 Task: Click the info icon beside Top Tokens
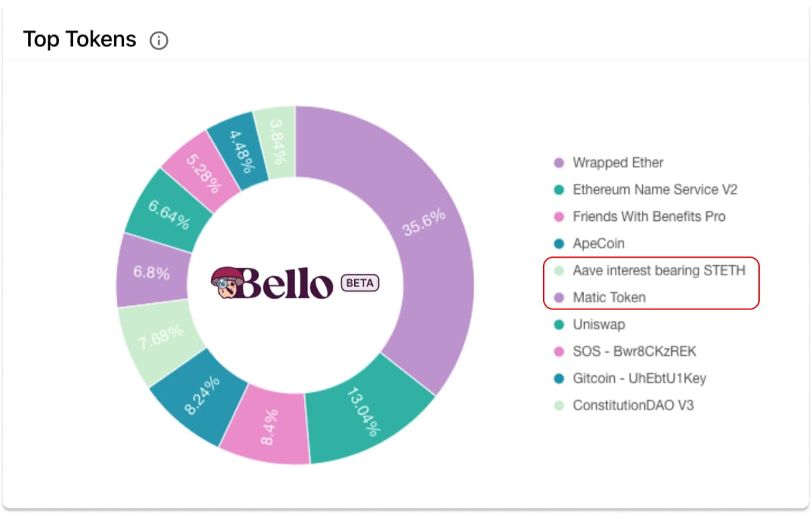click(159, 41)
